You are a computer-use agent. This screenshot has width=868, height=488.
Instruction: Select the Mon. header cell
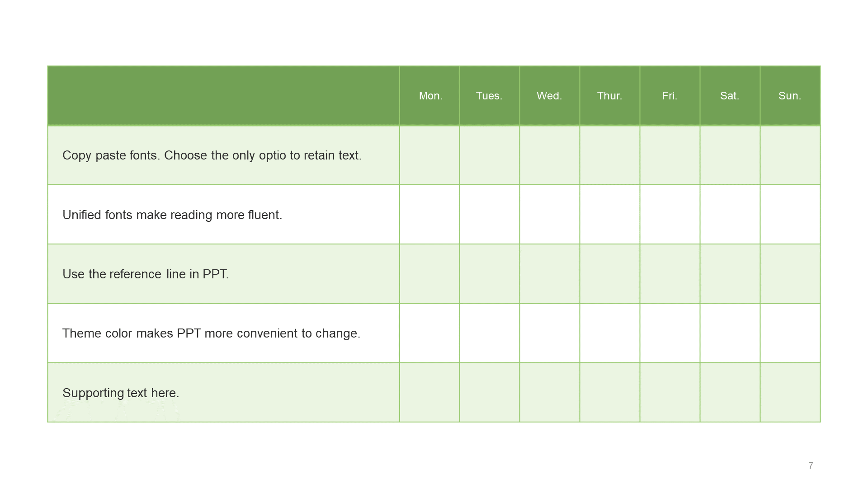click(429, 96)
